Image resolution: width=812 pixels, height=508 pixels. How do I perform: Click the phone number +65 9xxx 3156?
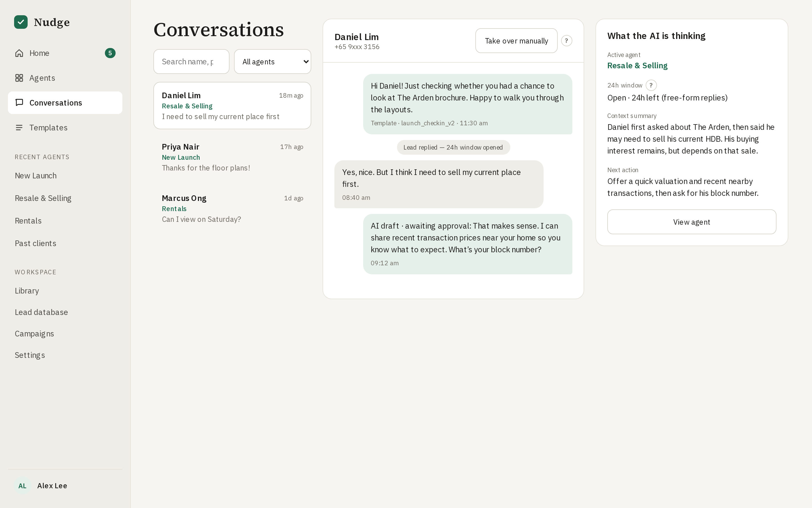[x=357, y=47]
